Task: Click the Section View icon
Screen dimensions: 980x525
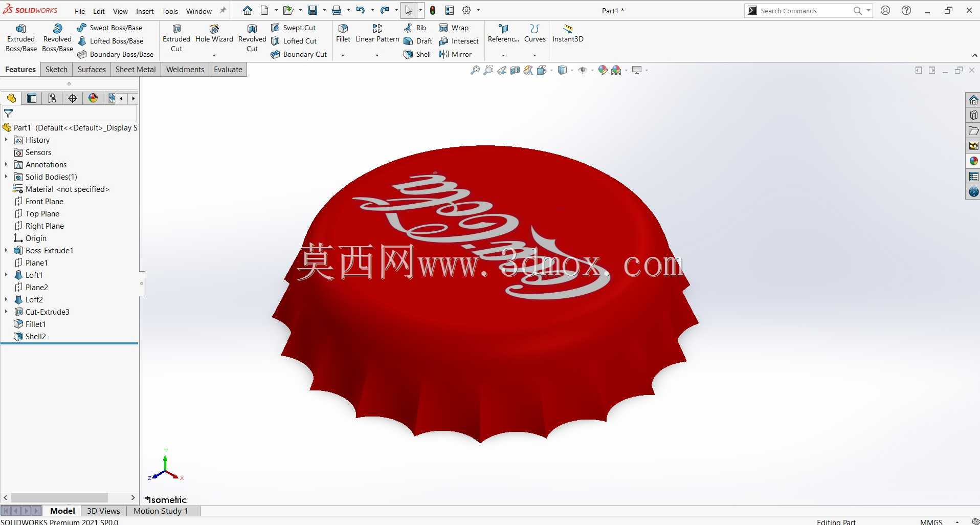Action: click(515, 70)
